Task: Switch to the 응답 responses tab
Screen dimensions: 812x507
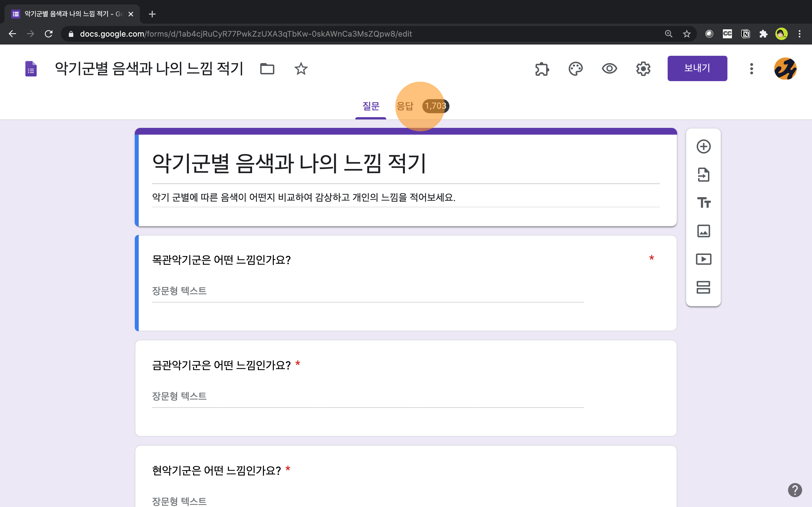Action: pyautogui.click(x=405, y=106)
